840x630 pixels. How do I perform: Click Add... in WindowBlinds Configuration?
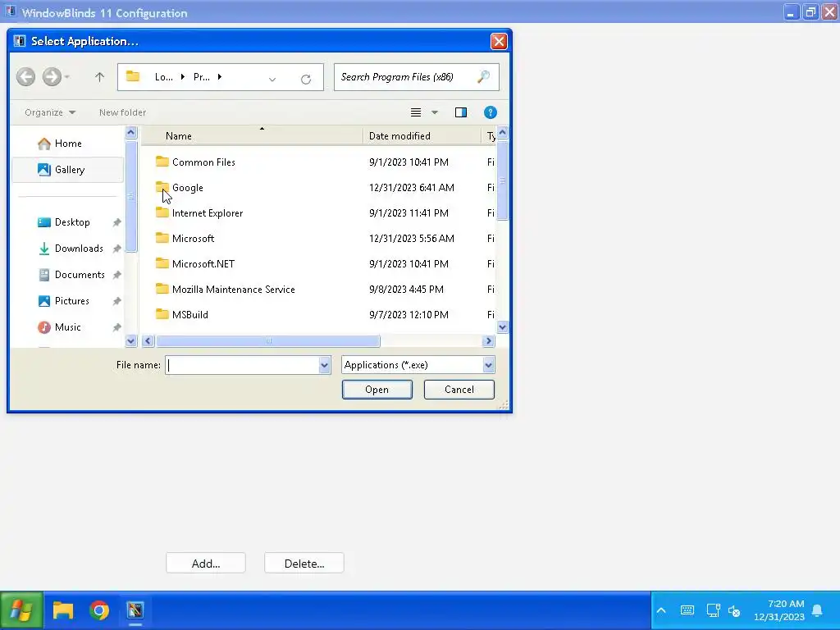(x=206, y=564)
